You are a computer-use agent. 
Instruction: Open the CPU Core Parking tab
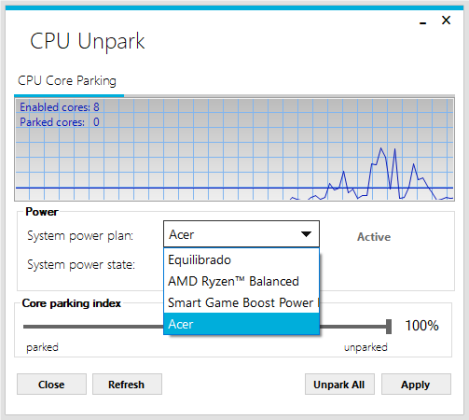click(67, 81)
